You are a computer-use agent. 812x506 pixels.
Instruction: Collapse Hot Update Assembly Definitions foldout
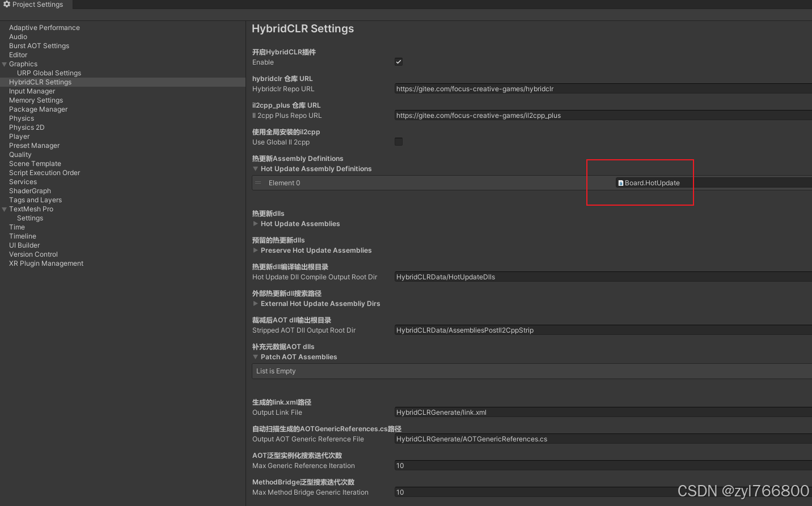pos(255,168)
